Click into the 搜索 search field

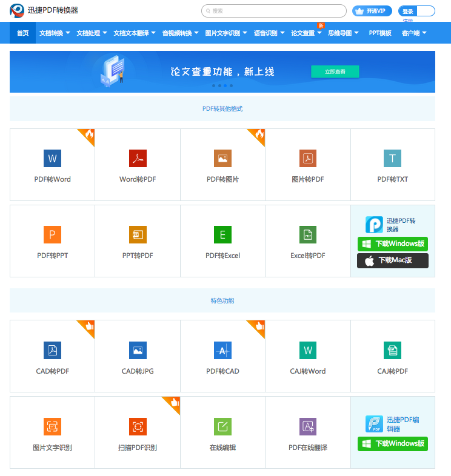click(x=274, y=11)
